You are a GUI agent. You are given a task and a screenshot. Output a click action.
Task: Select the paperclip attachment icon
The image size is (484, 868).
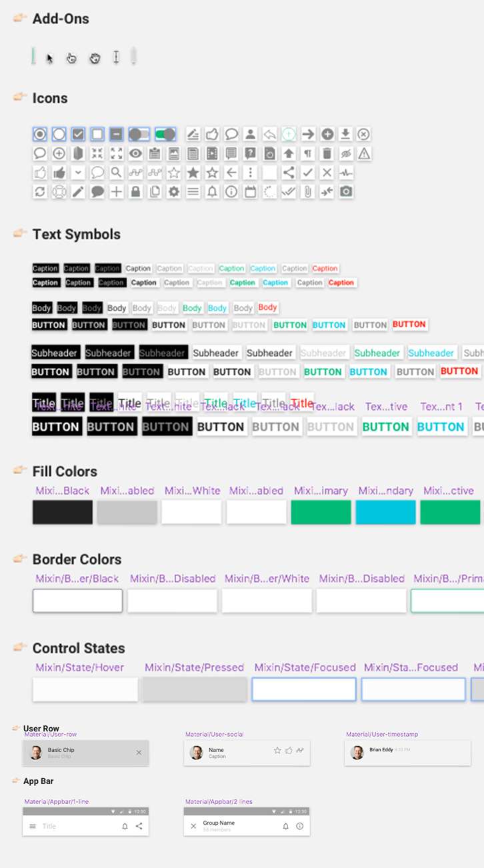point(308,192)
